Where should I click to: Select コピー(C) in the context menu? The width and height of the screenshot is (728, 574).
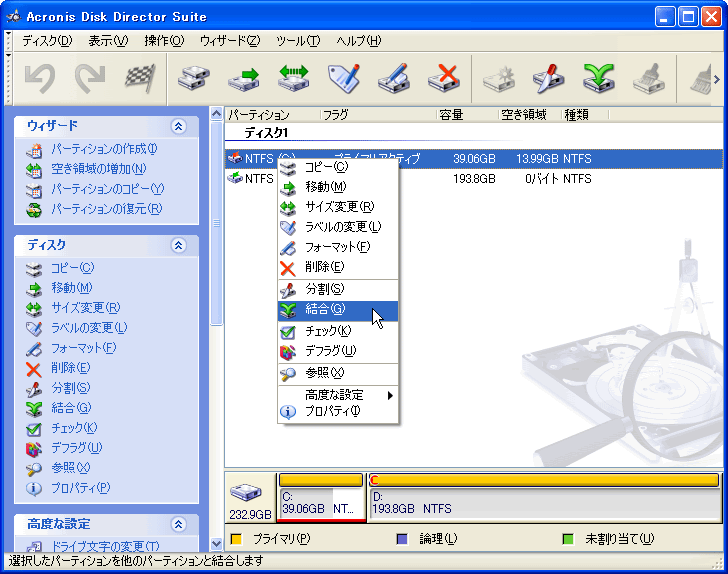coord(338,167)
